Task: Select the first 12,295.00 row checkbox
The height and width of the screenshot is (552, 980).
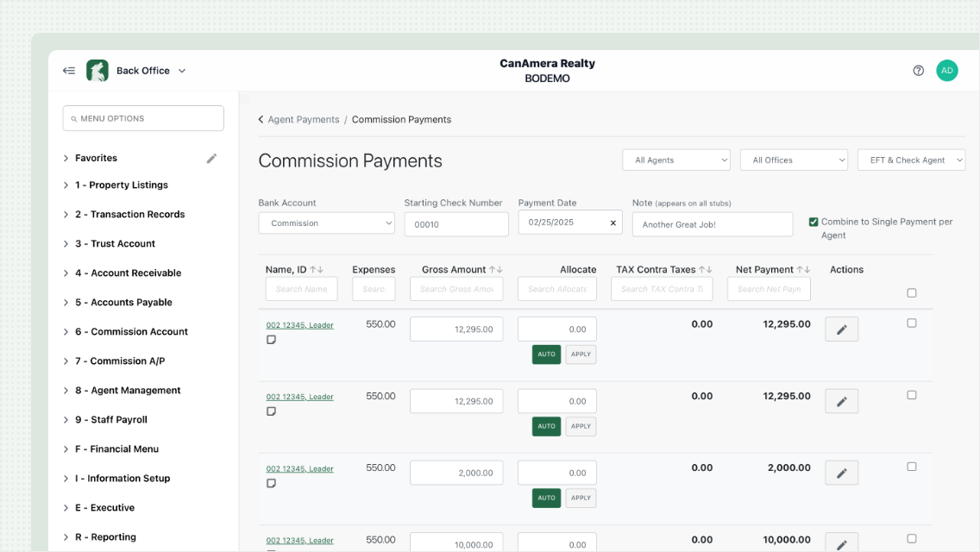Action: point(912,323)
